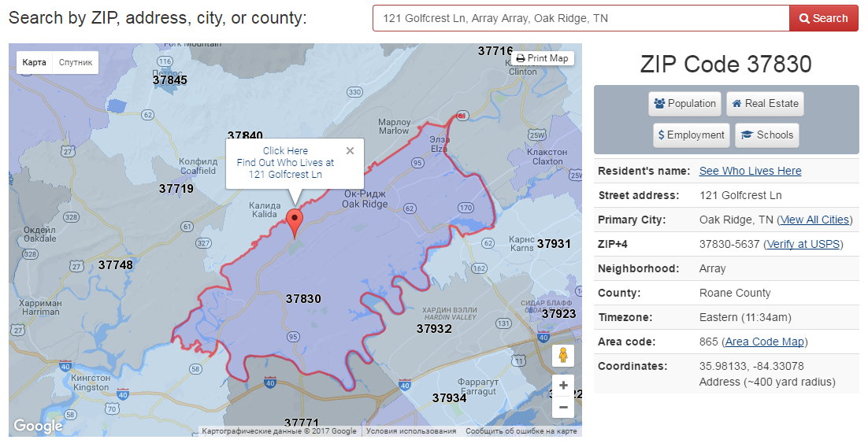Image resolution: width=868 pixels, height=447 pixels.
Task: Switch to Карта map view
Action: (x=35, y=62)
